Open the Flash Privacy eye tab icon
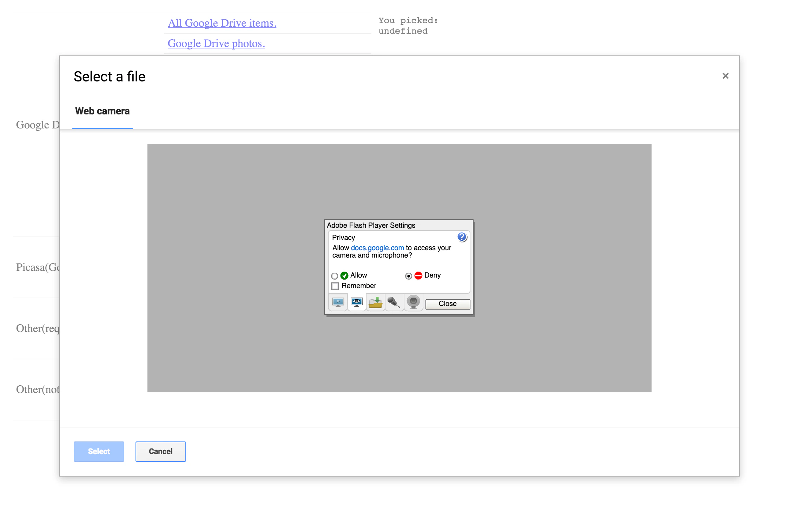This screenshot has height=532, width=799. click(x=357, y=302)
